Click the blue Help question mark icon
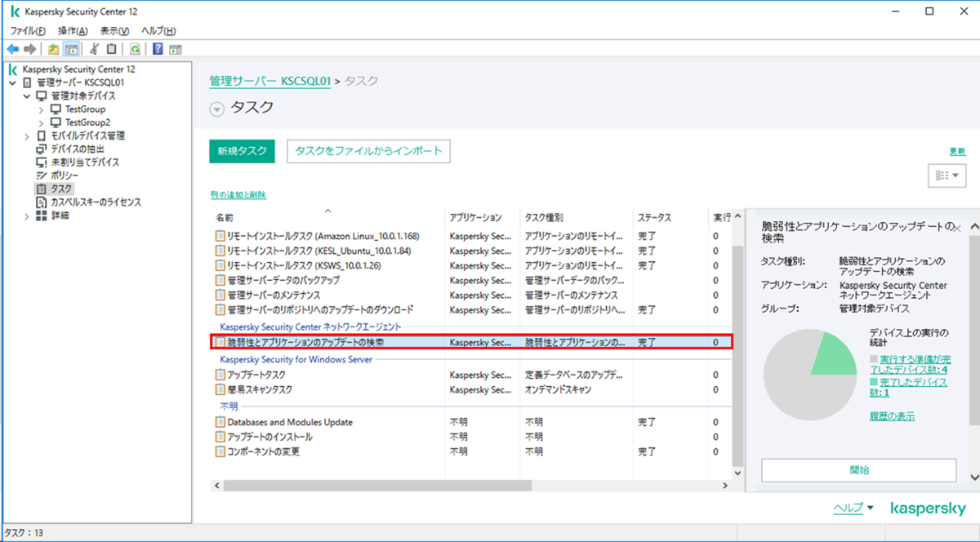The width and height of the screenshot is (980, 542). [158, 49]
